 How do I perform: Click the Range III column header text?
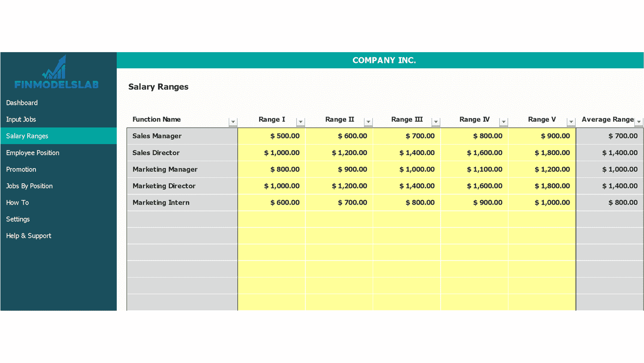coord(407,119)
